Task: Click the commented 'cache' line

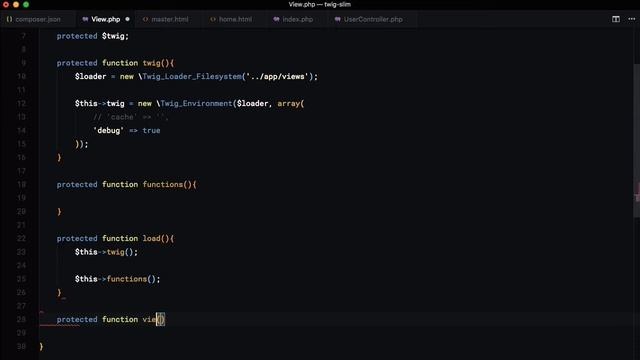Action: point(131,117)
